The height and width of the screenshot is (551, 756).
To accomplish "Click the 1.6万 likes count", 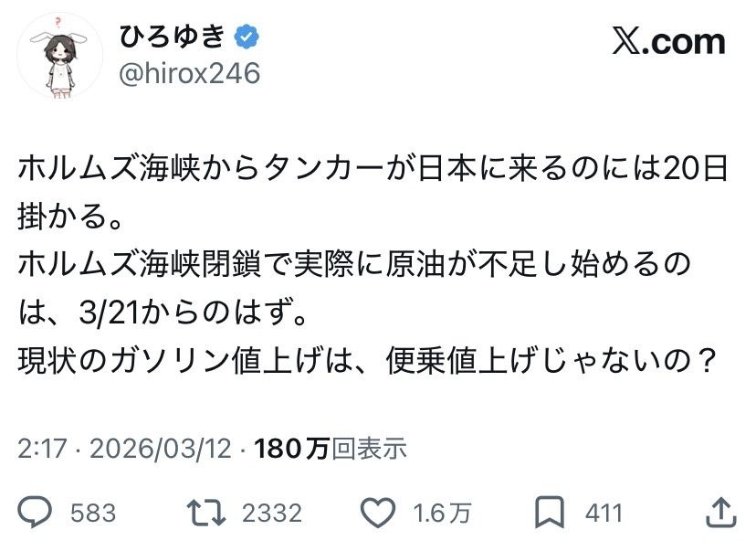I will pyautogui.click(x=442, y=513).
